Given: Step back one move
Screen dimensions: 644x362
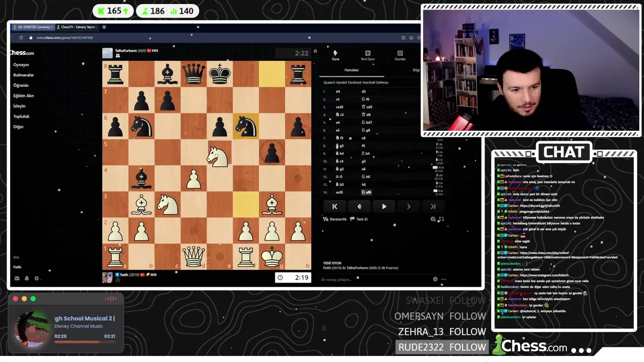Looking at the screenshot, I should tap(359, 206).
